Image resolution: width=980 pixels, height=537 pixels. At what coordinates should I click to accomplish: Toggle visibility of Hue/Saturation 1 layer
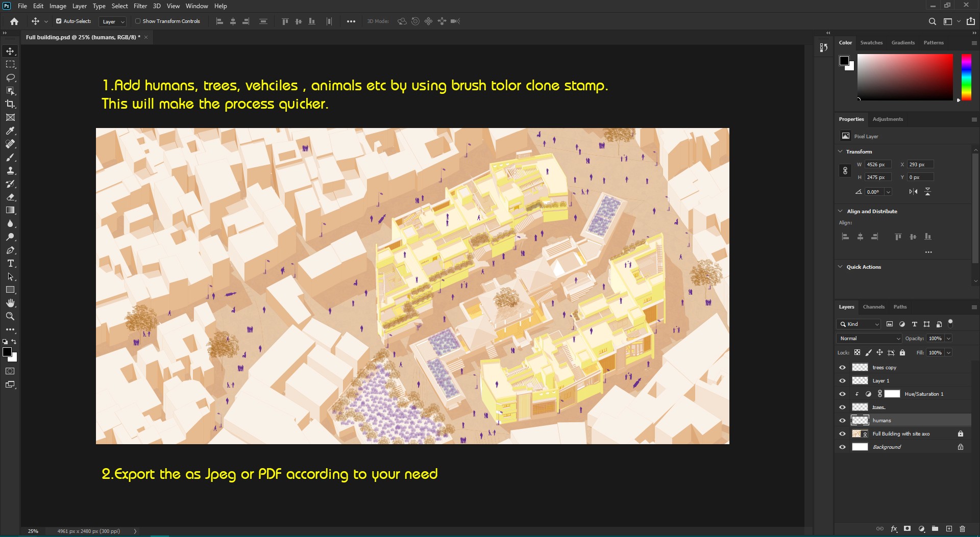click(842, 394)
